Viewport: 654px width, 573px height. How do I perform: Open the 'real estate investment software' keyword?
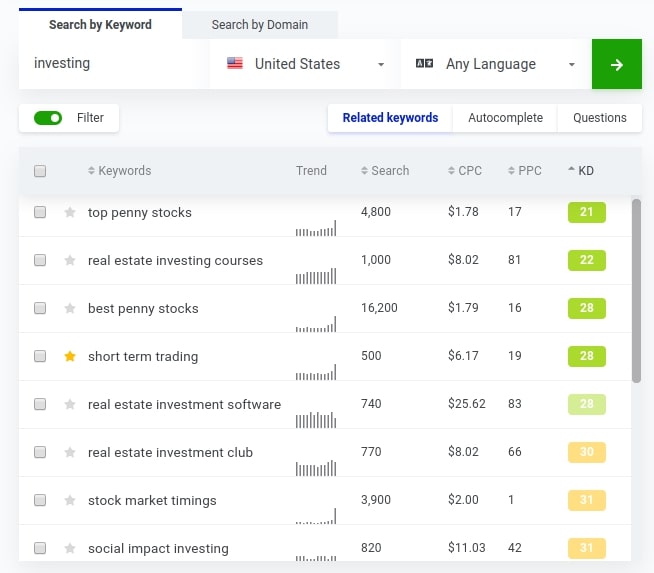click(x=184, y=404)
